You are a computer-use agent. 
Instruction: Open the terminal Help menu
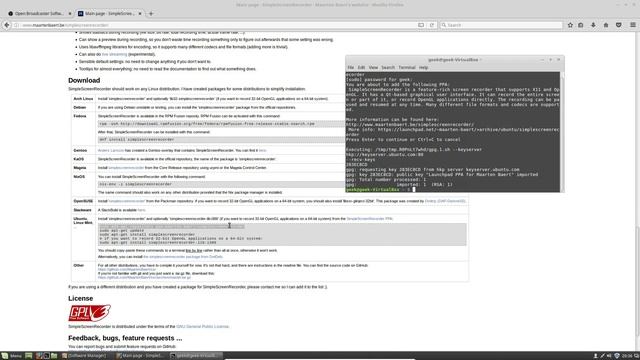[423, 67]
